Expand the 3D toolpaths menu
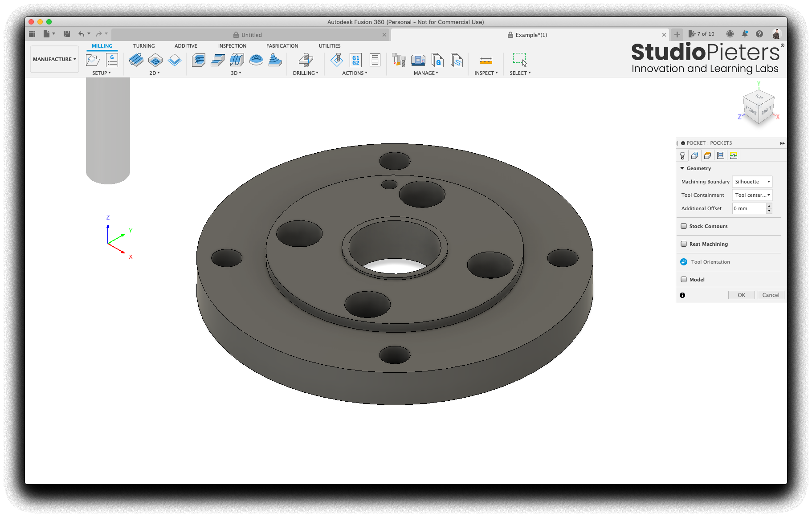812x517 pixels. [x=236, y=73]
